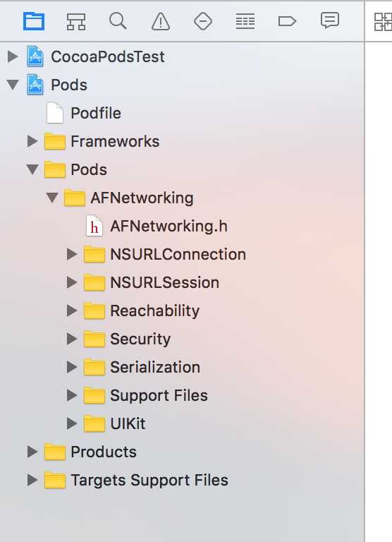
Task: Expand the UIKit folder
Action: 72,423
